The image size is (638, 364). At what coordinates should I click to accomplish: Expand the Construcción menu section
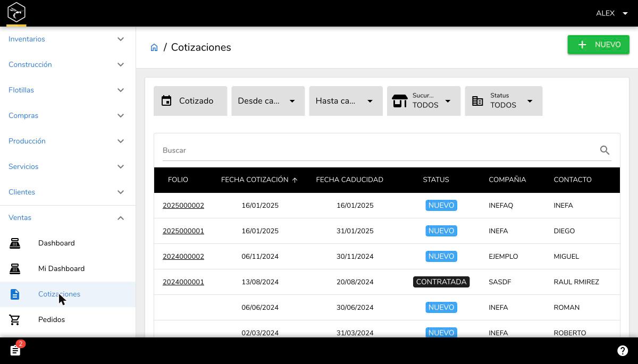coord(68,64)
